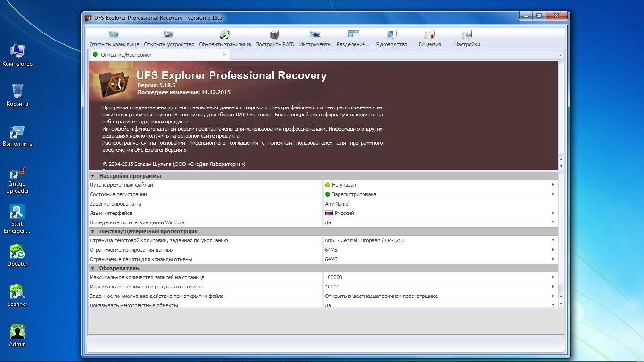
Task: Click settings list scroll down arrow
Action: (561, 304)
